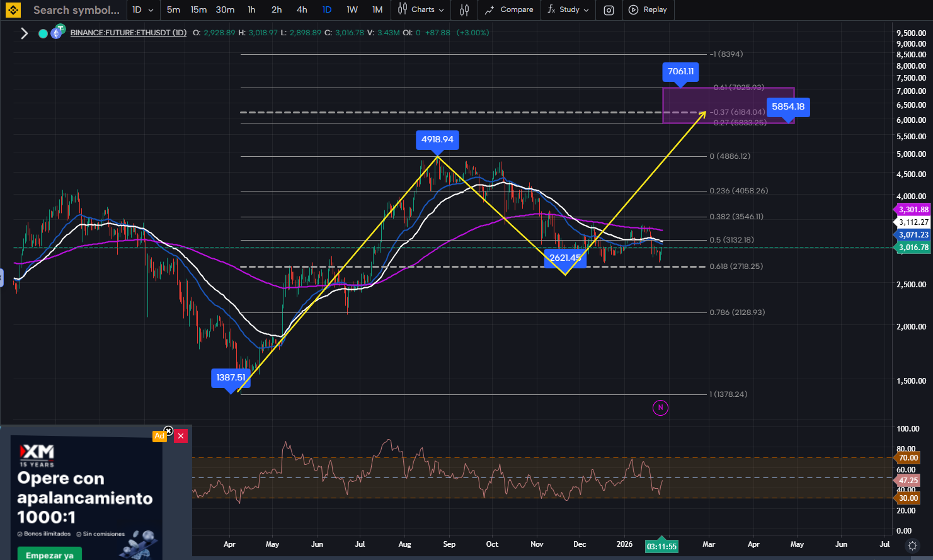This screenshot has width=933, height=560.
Task: Open the indicators candlestick icon
Action: (x=464, y=10)
